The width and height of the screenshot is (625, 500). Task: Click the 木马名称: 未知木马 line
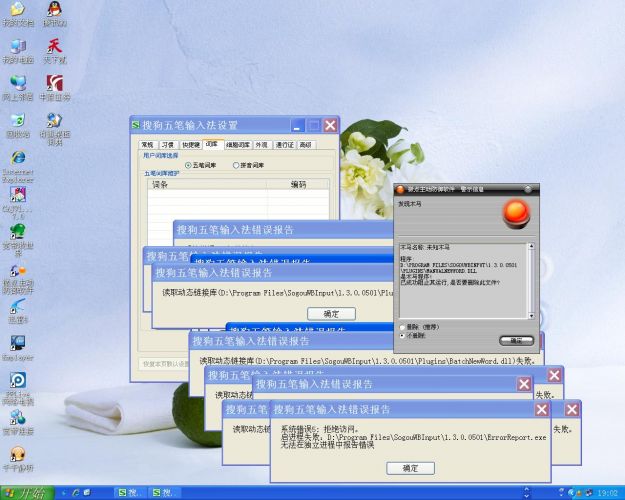click(425, 247)
